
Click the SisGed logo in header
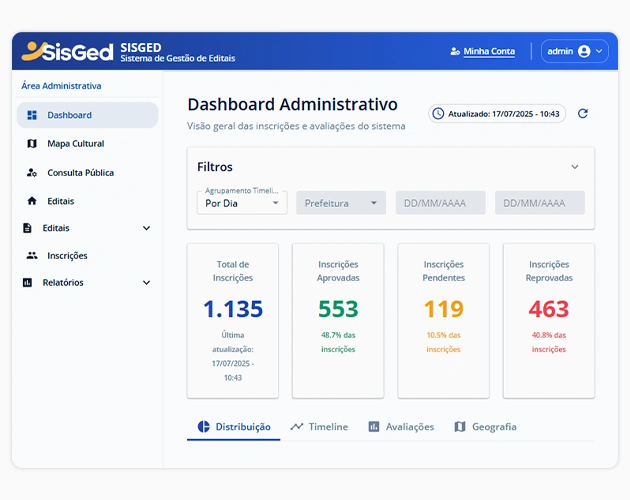click(64, 51)
